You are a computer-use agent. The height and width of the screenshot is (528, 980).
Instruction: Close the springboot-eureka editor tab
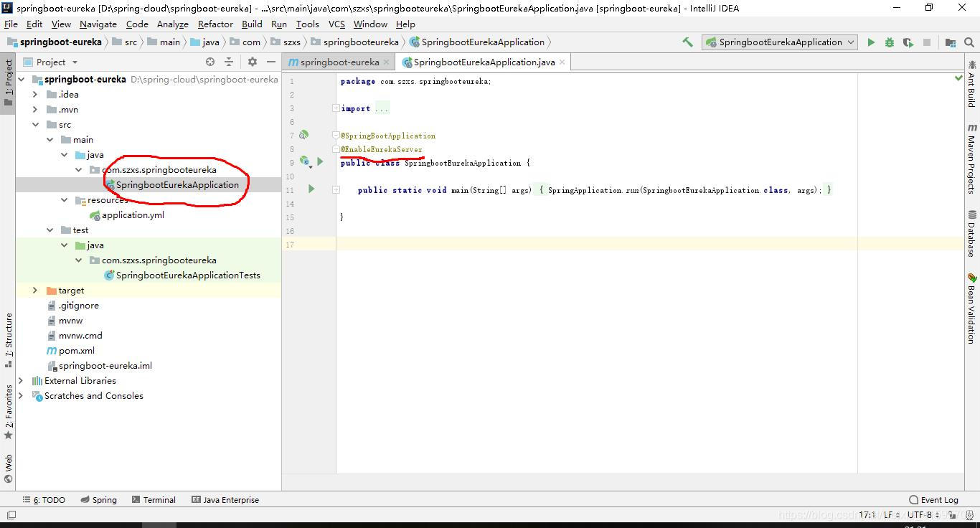387,62
